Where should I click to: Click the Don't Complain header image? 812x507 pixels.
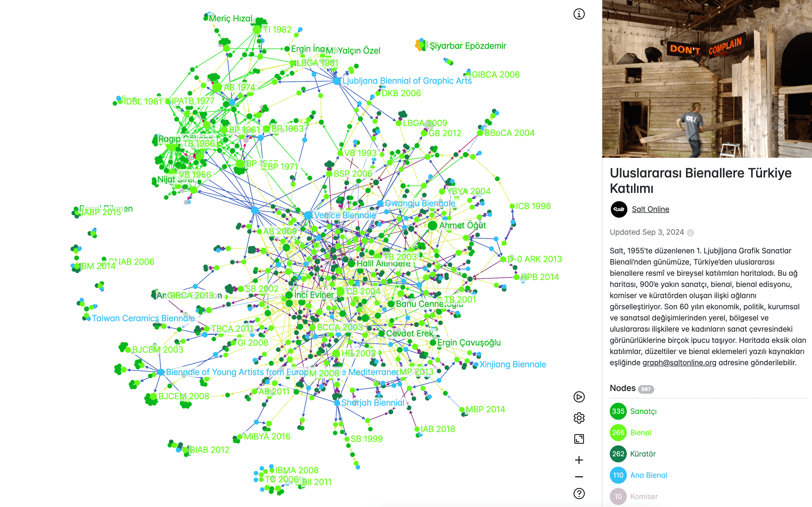pos(707,79)
